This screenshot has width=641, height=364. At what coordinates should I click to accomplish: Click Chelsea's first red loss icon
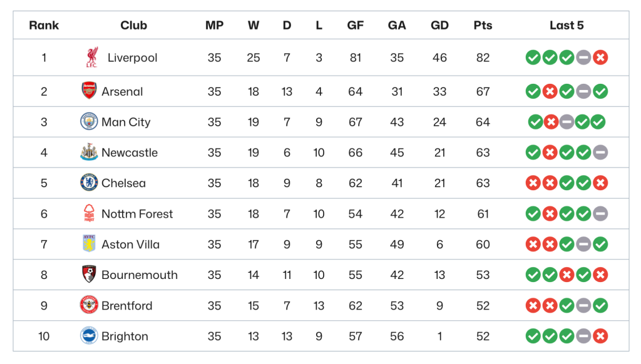point(533,183)
